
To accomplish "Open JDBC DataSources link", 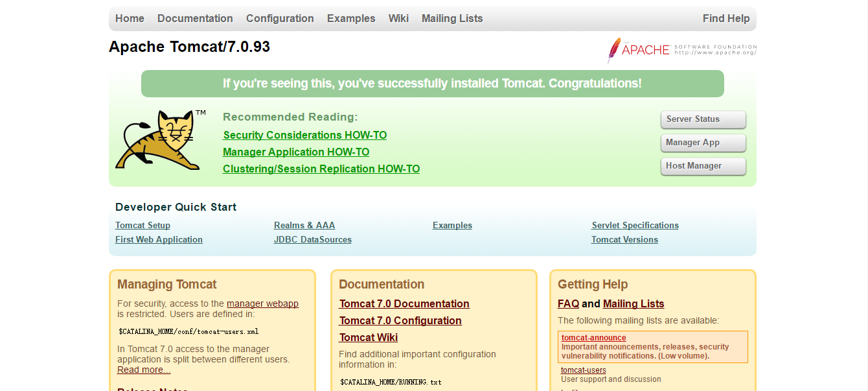I will pos(313,240).
